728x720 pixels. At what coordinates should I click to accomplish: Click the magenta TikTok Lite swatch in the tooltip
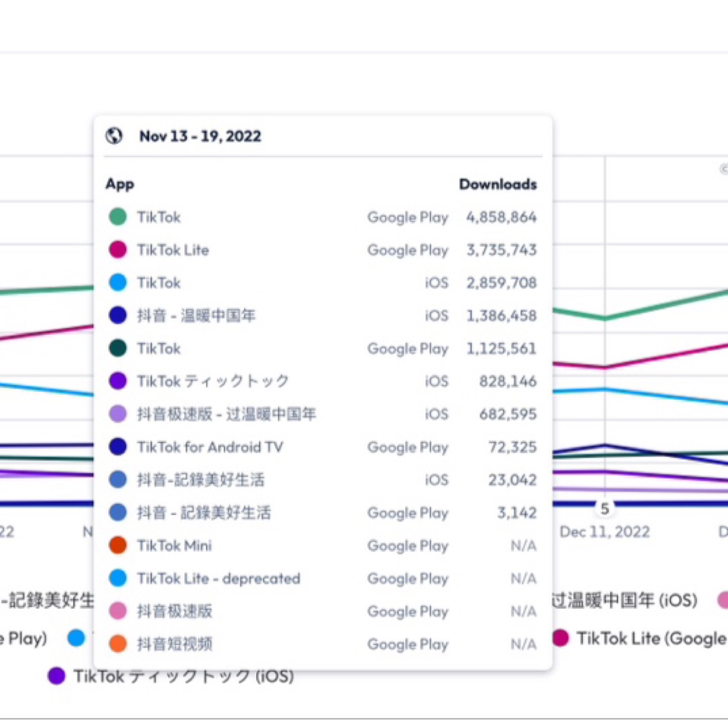(x=118, y=250)
